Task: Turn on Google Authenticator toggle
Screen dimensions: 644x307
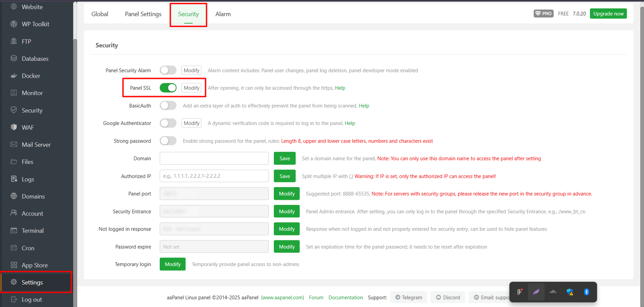Action: (x=168, y=123)
